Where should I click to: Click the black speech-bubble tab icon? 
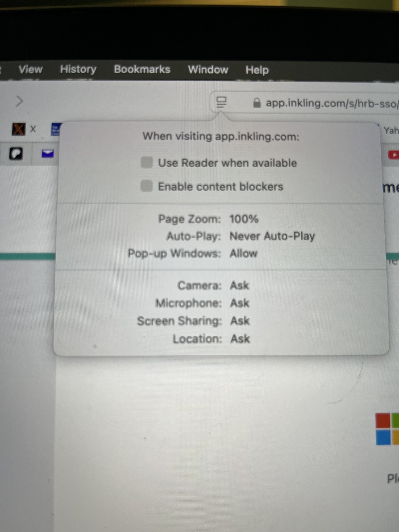tap(16, 154)
